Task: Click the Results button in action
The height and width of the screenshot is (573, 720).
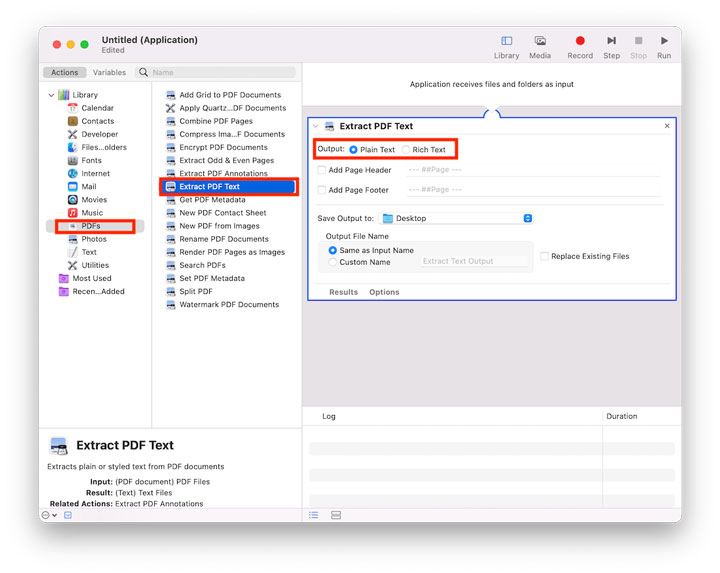Action: 343,292
